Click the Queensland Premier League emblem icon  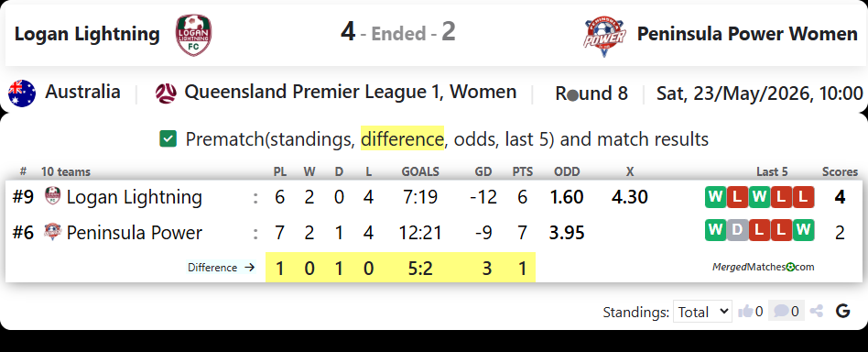click(166, 93)
